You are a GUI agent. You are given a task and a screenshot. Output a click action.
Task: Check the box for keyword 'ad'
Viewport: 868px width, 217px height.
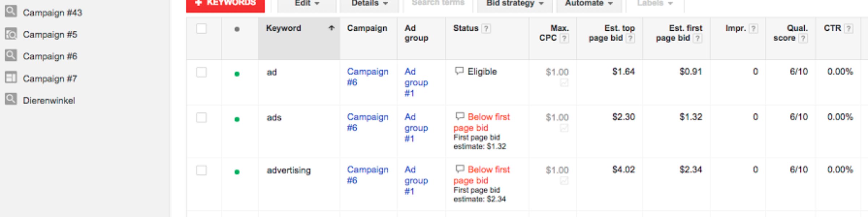point(201,72)
